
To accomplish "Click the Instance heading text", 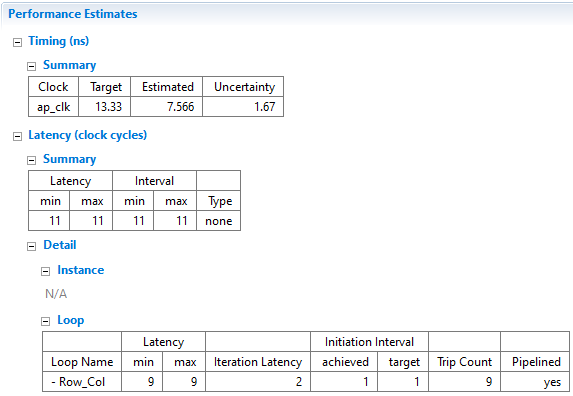I will click(x=81, y=270).
